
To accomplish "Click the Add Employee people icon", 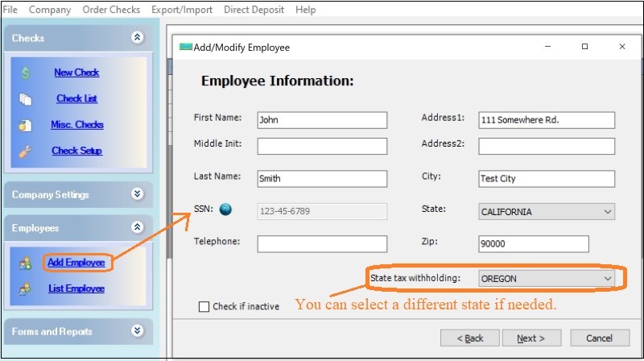I will tap(26, 263).
